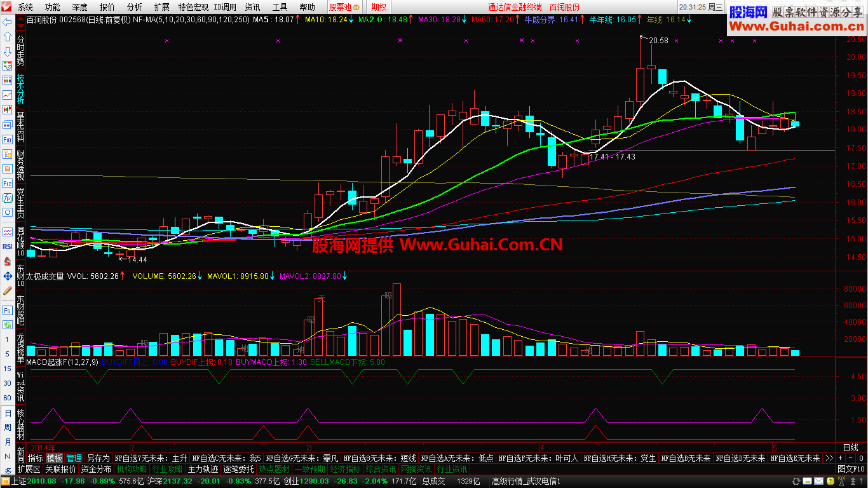Click the blue circle icon in sidebar
Image resolution: width=868 pixels, height=488 pixels.
(7, 213)
